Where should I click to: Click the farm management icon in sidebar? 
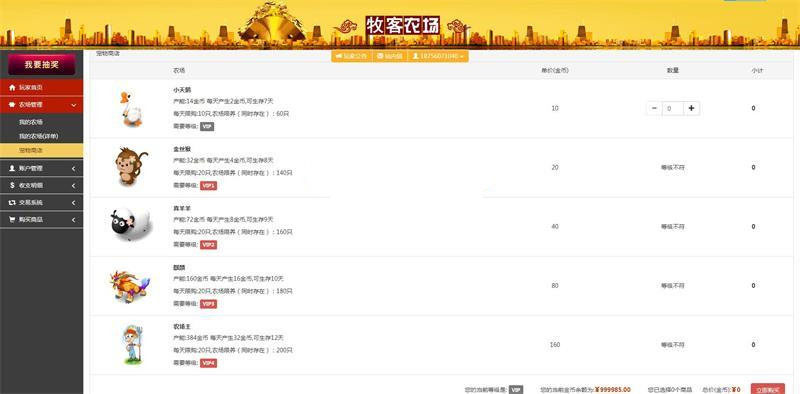12,105
